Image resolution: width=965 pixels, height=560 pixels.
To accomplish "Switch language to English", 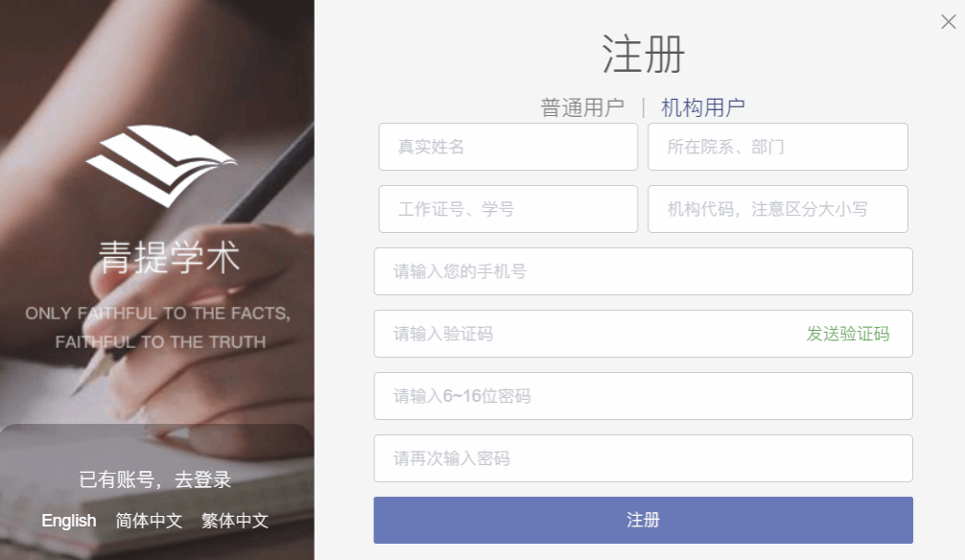I will [69, 521].
